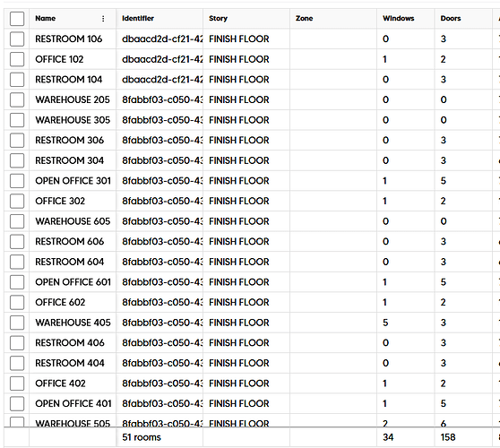Click the Doors value of OPEN OFFICE 401
The width and height of the screenshot is (500, 448).
[463, 403]
